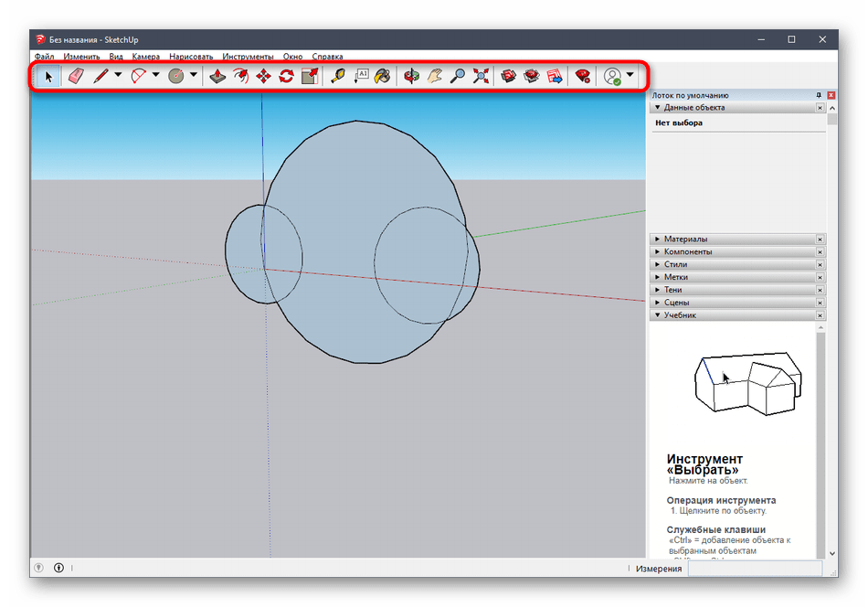Activate the Push/Pull tool
Screen dimensions: 868x607
(217, 76)
